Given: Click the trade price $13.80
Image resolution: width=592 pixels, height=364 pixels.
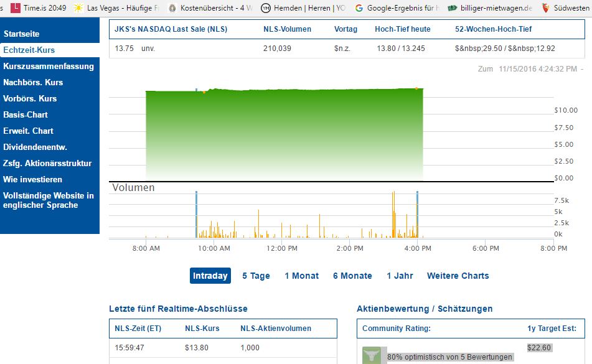Looking at the screenshot, I should coord(196,347).
